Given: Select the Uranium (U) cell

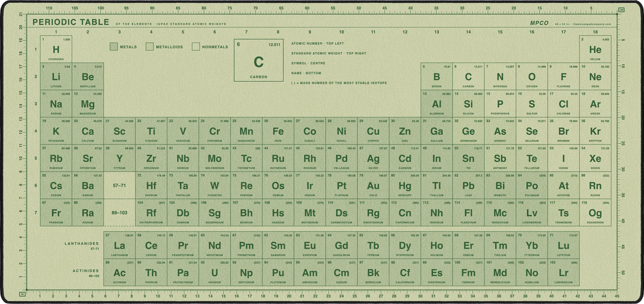Looking at the screenshot, I should (x=215, y=272).
